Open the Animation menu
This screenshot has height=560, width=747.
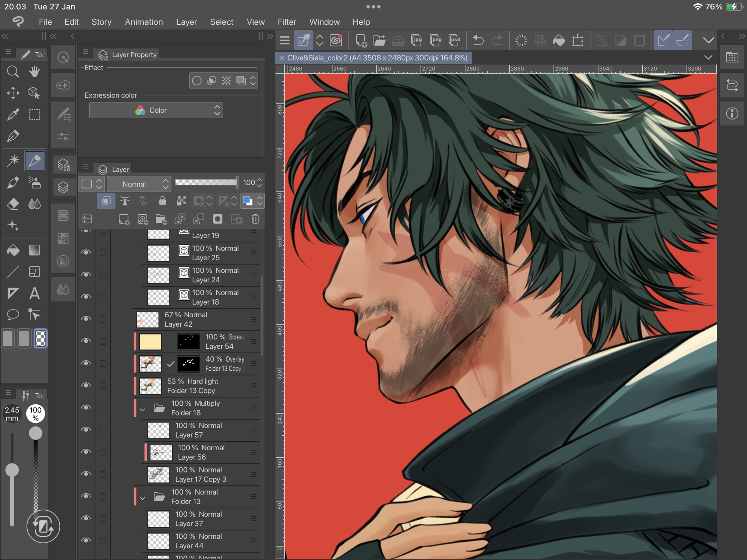pyautogui.click(x=143, y=22)
